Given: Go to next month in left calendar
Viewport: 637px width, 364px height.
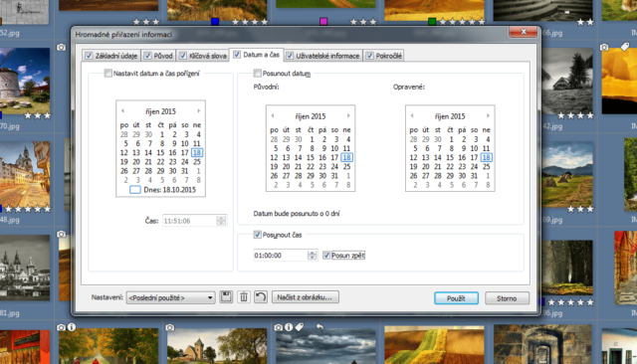Looking at the screenshot, I should [199, 110].
